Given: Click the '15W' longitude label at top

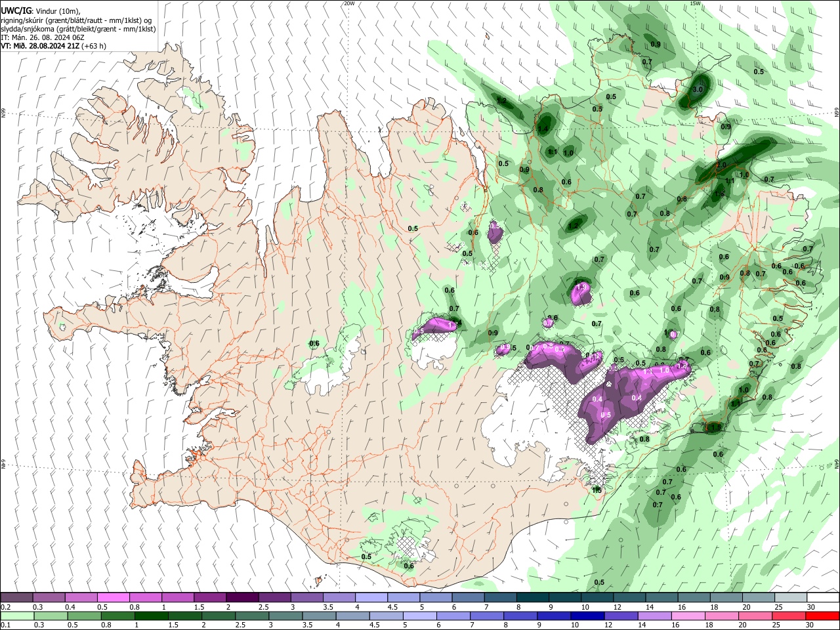Looking at the screenshot, I should [x=696, y=3].
